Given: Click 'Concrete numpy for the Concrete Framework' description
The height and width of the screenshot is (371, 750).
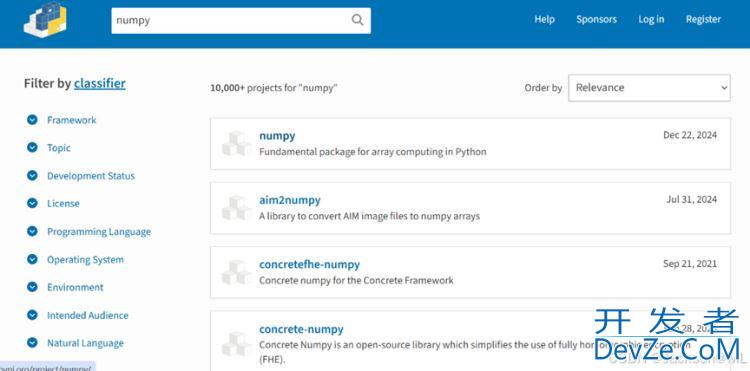Looking at the screenshot, I should coord(356,280).
